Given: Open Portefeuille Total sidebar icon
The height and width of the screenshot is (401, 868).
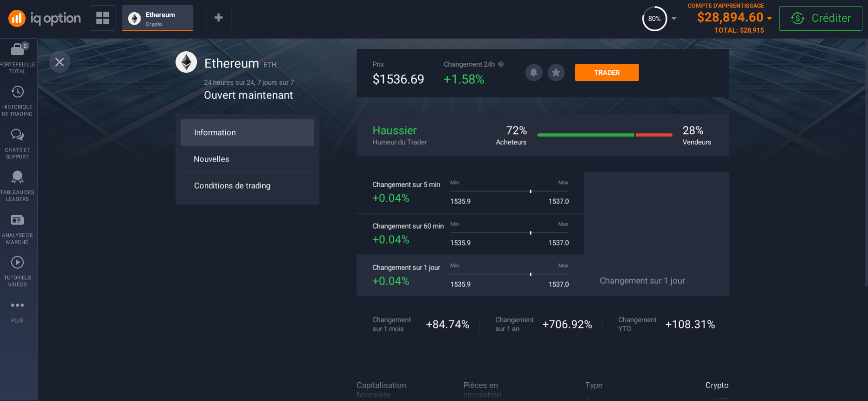Looking at the screenshot, I should point(18,58).
